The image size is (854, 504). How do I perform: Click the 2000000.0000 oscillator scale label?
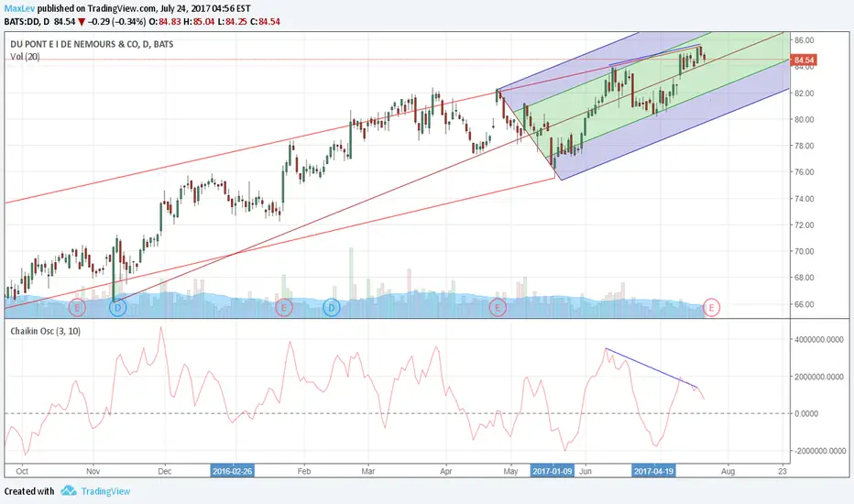[x=820, y=377]
